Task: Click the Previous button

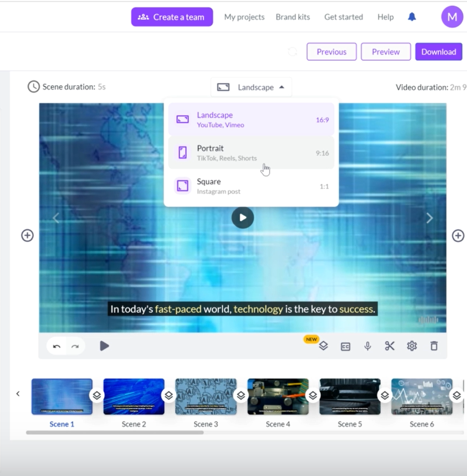Action: (331, 52)
